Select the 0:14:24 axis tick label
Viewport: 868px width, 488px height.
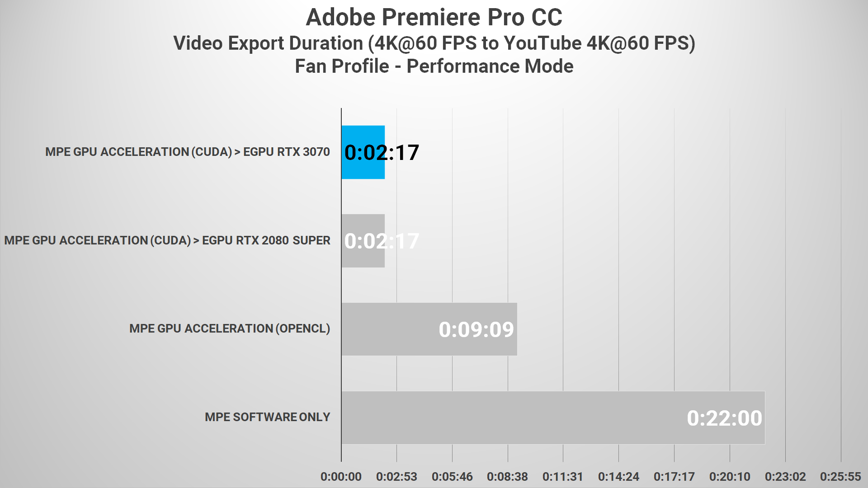618,477
